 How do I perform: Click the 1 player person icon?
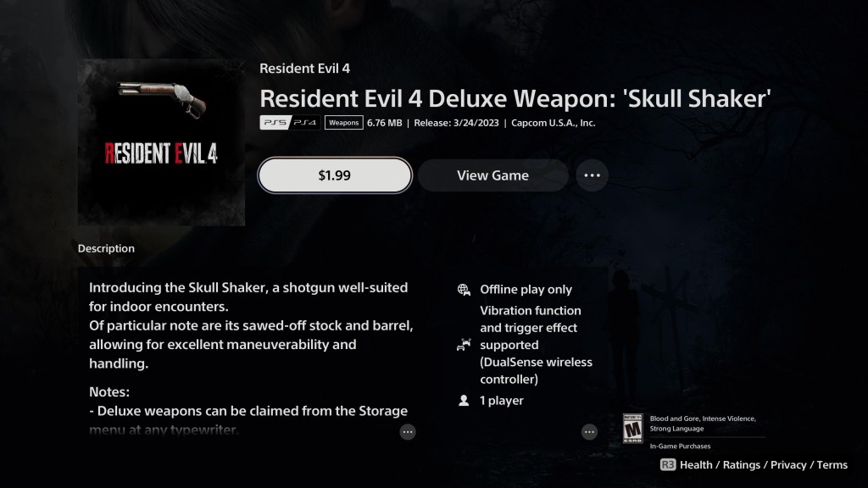[464, 400]
